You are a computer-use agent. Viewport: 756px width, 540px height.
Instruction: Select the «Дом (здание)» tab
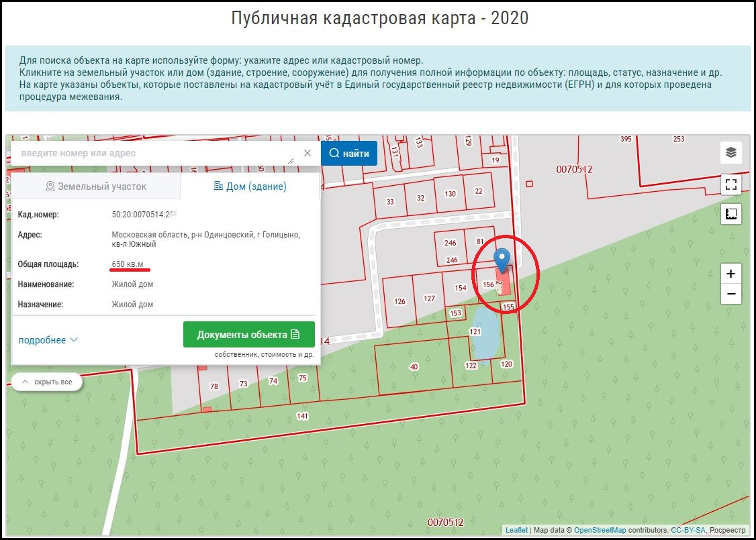click(x=250, y=186)
